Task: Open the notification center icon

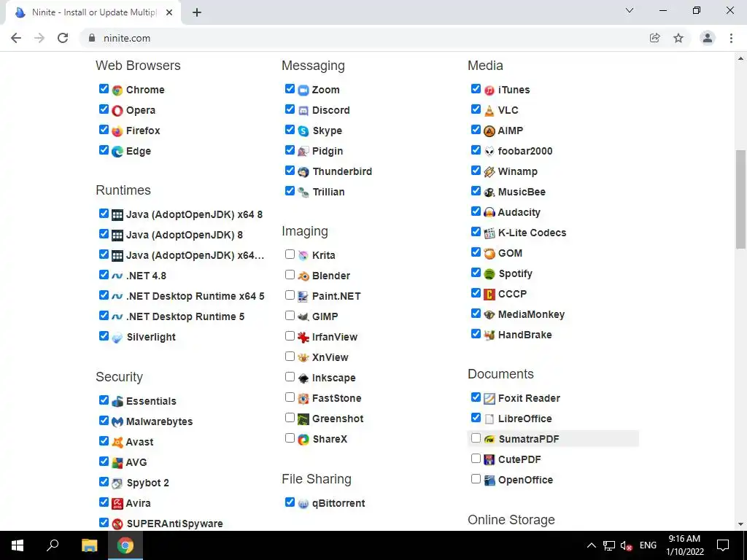Action: pos(723,545)
